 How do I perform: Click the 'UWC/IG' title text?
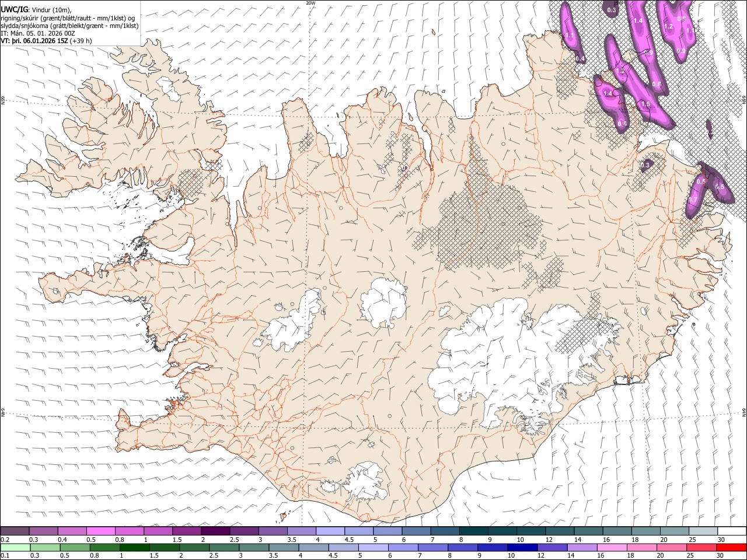pos(14,9)
